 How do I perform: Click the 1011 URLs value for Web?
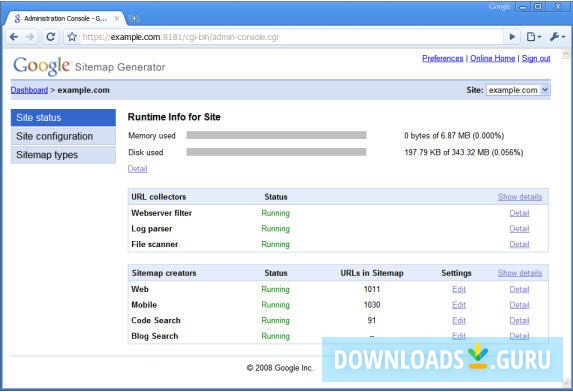click(372, 289)
